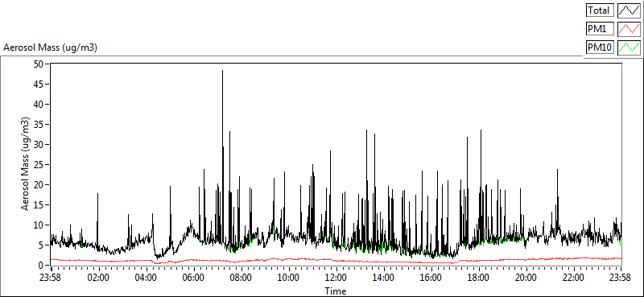
Task: Click the PM10 plot legend label
Action: click(600, 47)
